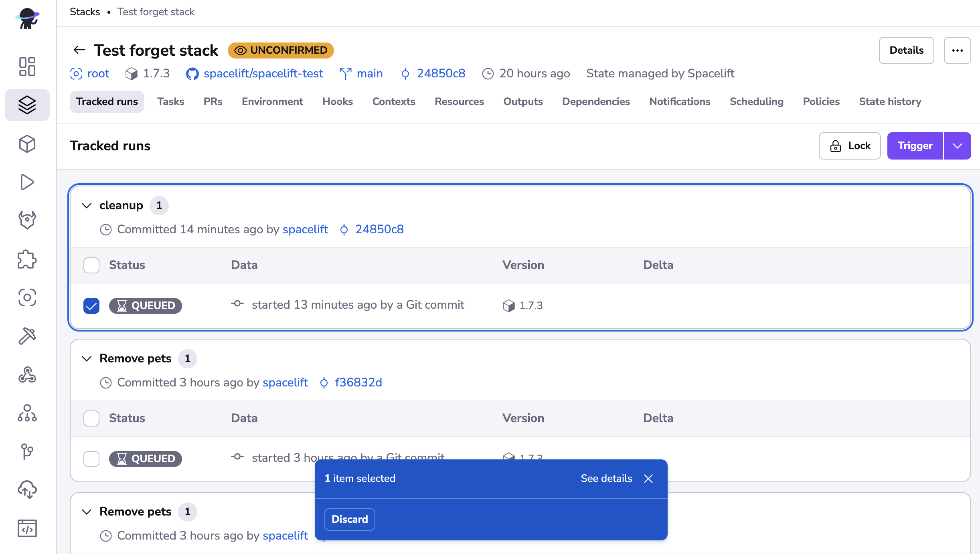Collapse the Remove pets group
The height and width of the screenshot is (554, 980).
(x=86, y=358)
